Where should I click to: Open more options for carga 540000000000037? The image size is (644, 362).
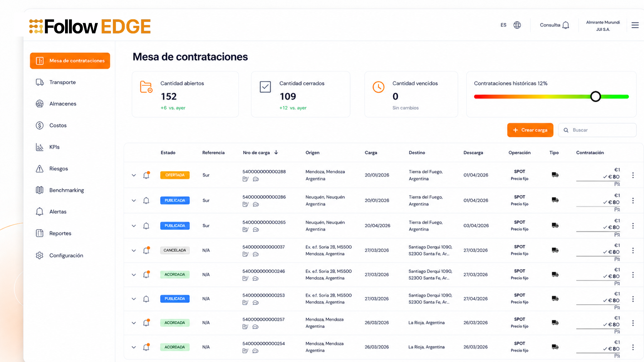click(633, 250)
